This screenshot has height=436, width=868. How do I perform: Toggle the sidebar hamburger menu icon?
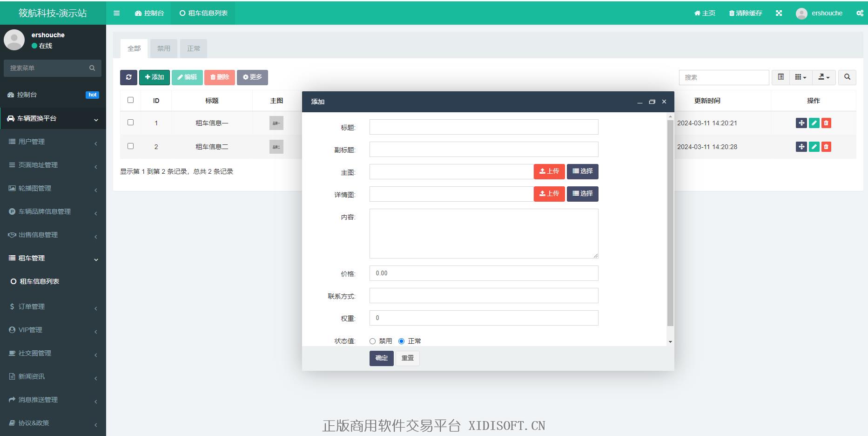point(117,13)
